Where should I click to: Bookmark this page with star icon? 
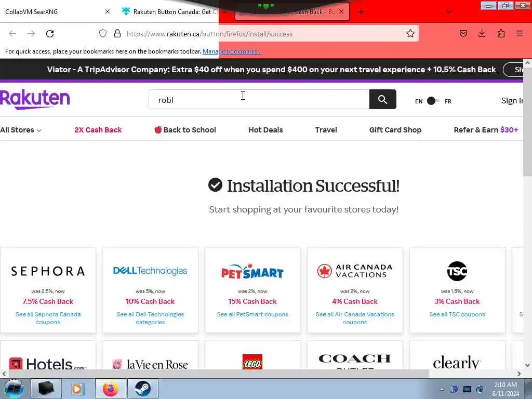(x=410, y=33)
